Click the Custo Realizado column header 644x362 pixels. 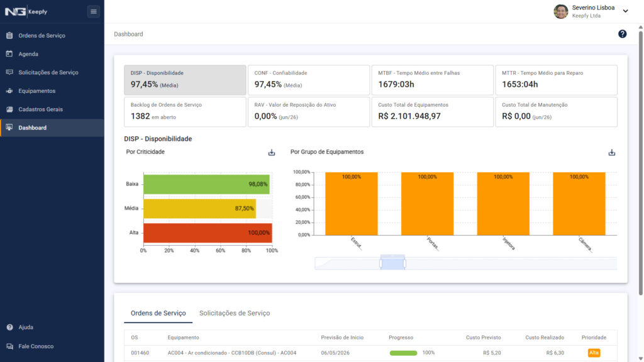point(545,337)
